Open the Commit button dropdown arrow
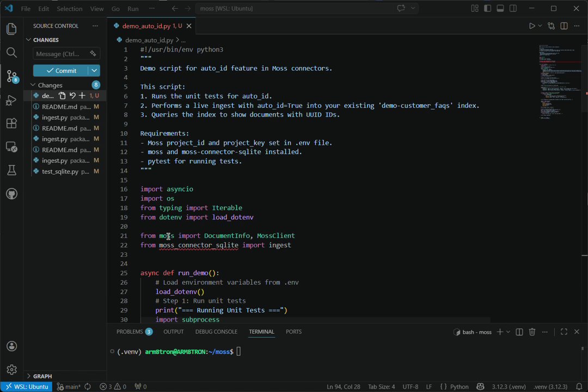The height and width of the screenshot is (392, 588). [95, 71]
